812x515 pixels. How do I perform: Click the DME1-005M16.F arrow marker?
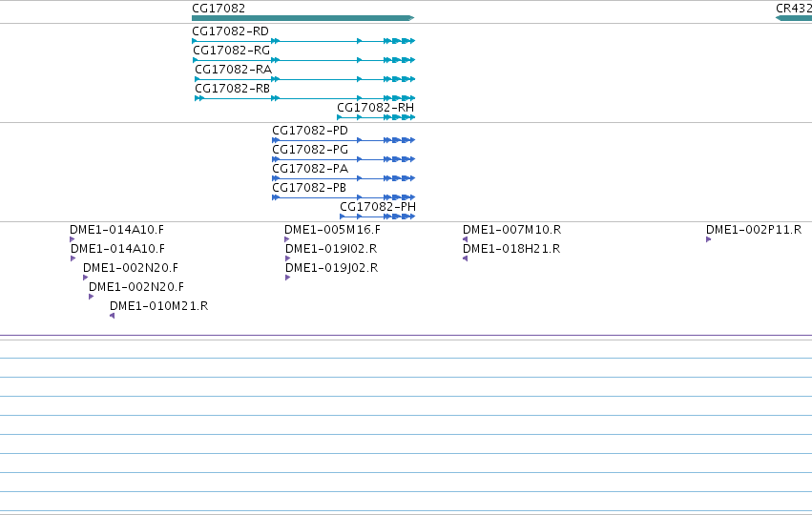[x=287, y=239]
